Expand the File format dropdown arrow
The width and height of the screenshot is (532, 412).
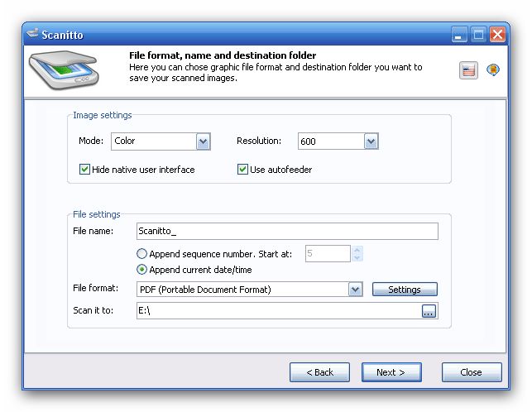355,290
